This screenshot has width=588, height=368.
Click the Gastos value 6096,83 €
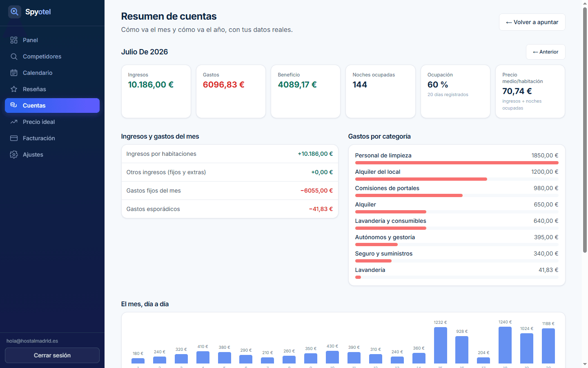click(x=223, y=85)
